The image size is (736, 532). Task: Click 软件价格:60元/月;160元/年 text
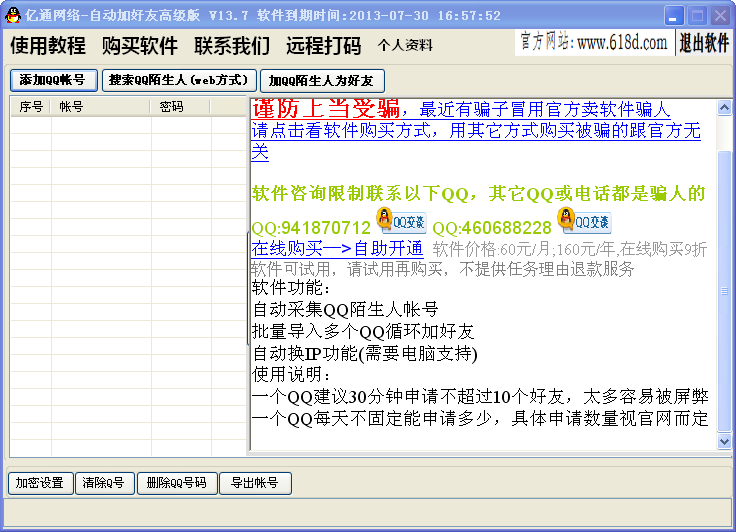[x=525, y=249]
